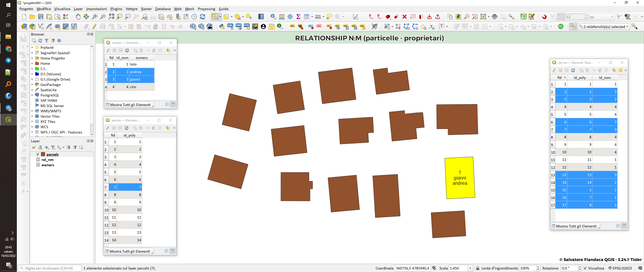644x272 pixels.
Task: Expand the PostgreSQL browser node
Action: (x=32, y=95)
